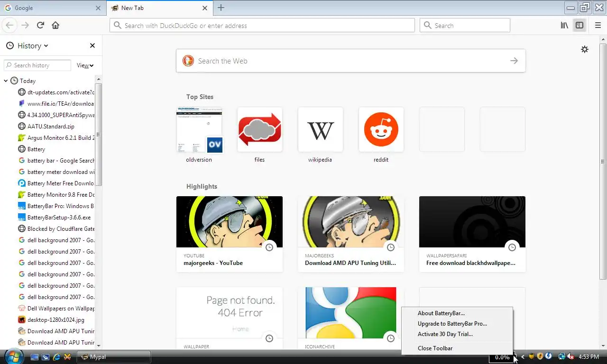Click Switch between windows quick launch icon
The height and width of the screenshot is (364, 607).
point(46,357)
